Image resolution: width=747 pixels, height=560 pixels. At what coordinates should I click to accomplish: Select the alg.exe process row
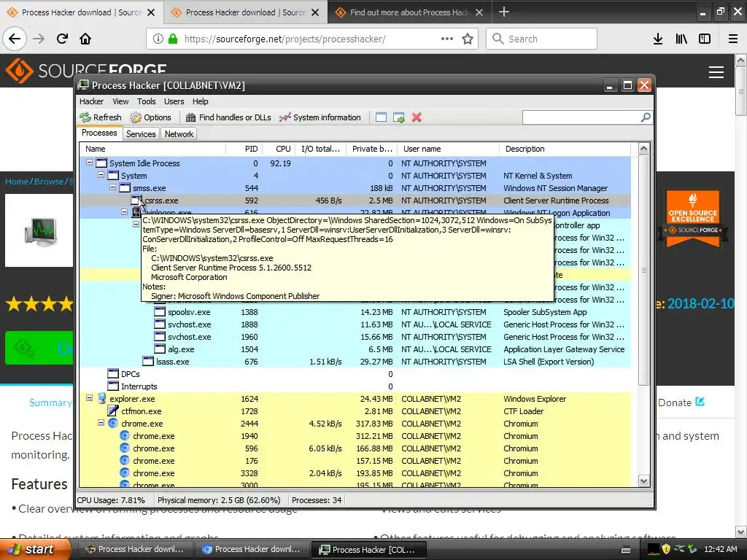tap(355, 349)
